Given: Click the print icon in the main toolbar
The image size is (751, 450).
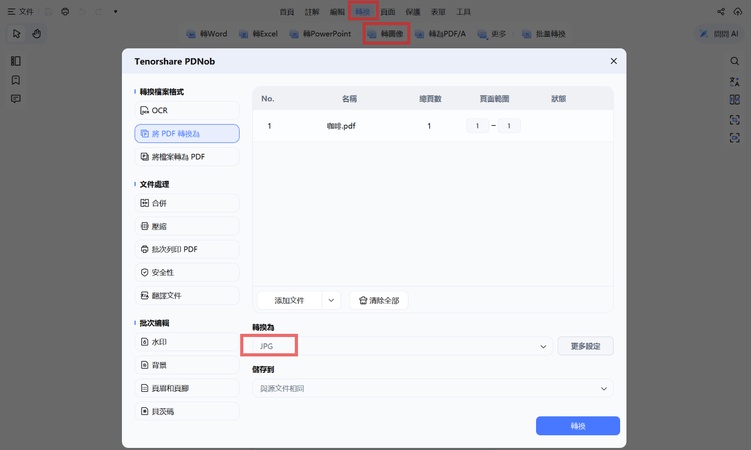Looking at the screenshot, I should pos(65,11).
